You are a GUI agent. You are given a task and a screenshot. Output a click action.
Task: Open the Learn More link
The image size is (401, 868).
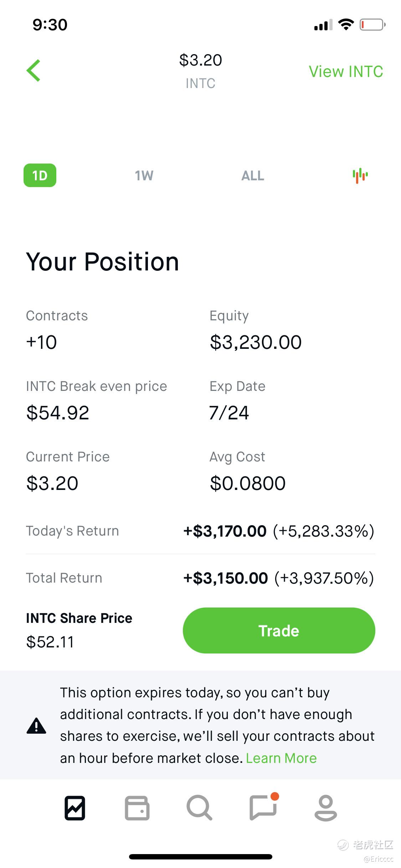point(281,758)
